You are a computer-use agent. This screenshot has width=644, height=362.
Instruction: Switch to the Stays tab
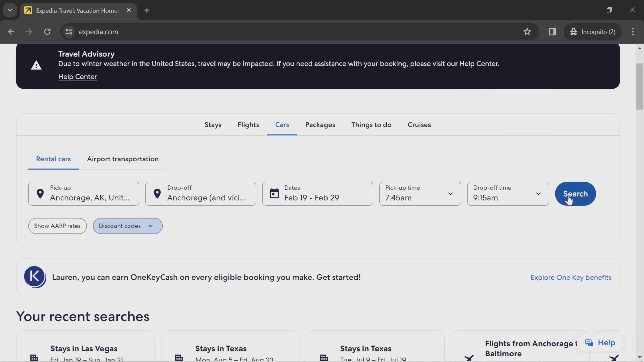click(213, 125)
